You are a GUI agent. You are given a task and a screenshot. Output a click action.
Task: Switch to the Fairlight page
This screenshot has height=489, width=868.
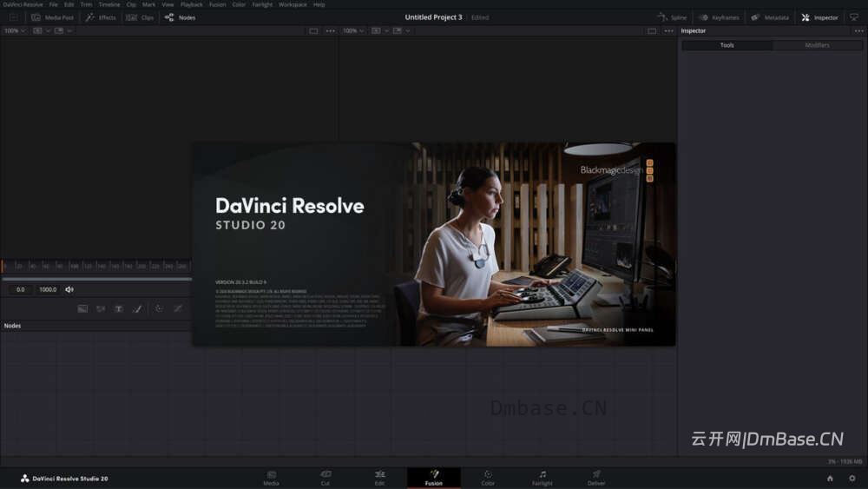coord(542,478)
